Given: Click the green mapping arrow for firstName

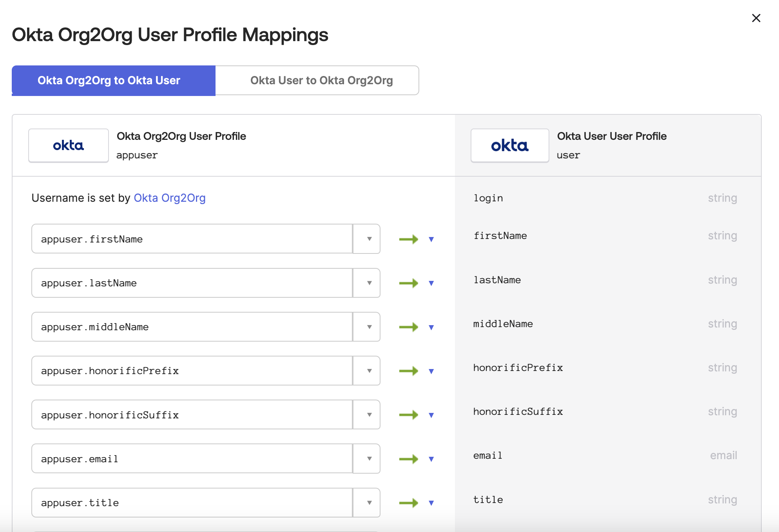Looking at the screenshot, I should (409, 239).
